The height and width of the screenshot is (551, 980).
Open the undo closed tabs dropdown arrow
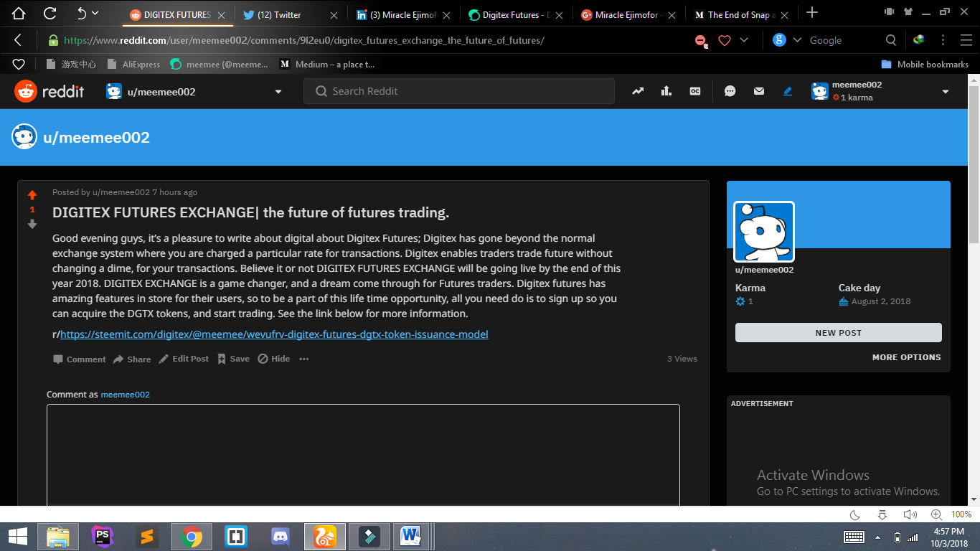pos(95,13)
